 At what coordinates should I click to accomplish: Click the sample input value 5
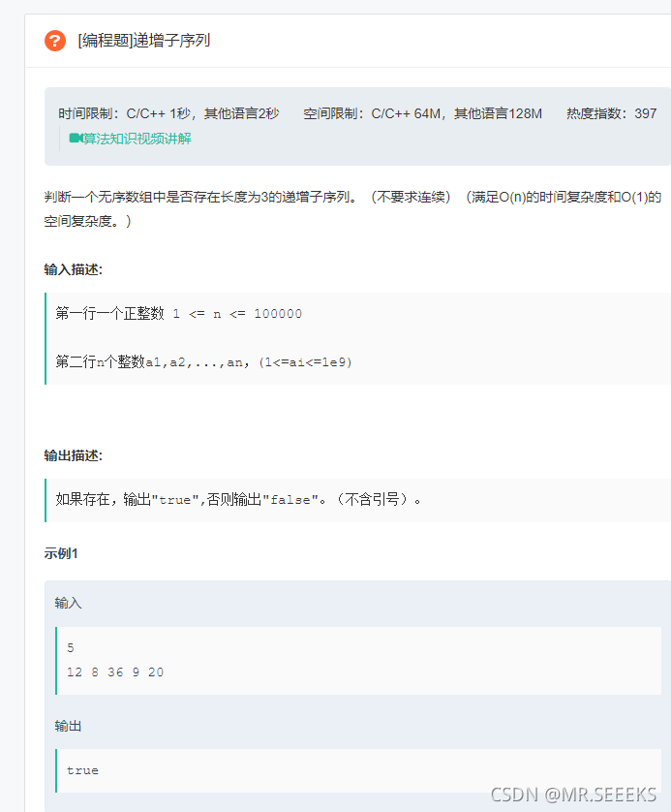point(71,648)
